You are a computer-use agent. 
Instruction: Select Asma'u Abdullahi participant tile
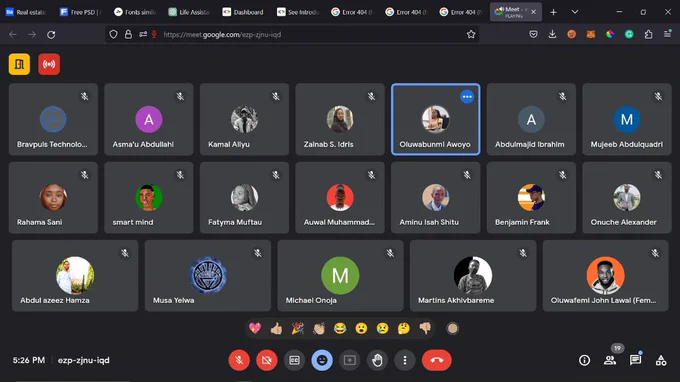149,119
